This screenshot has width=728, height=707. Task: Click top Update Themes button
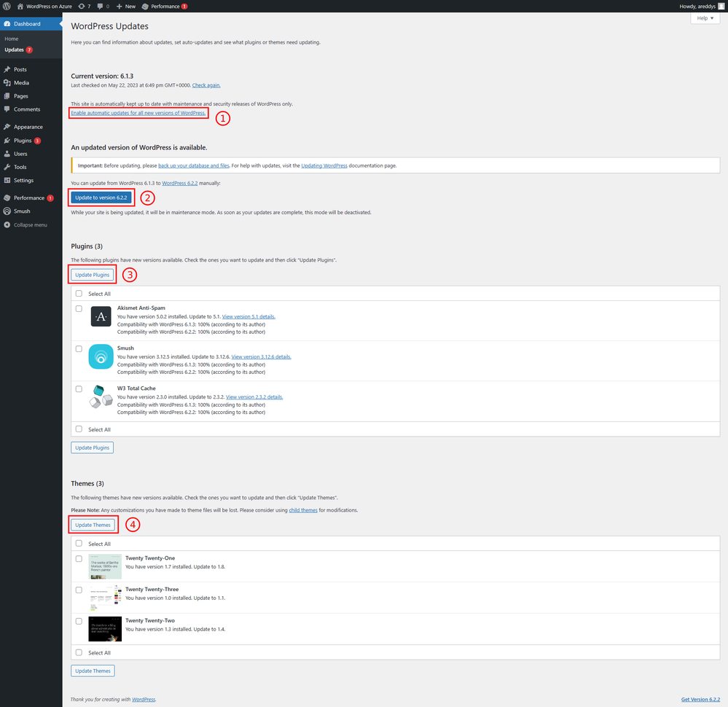tap(93, 525)
